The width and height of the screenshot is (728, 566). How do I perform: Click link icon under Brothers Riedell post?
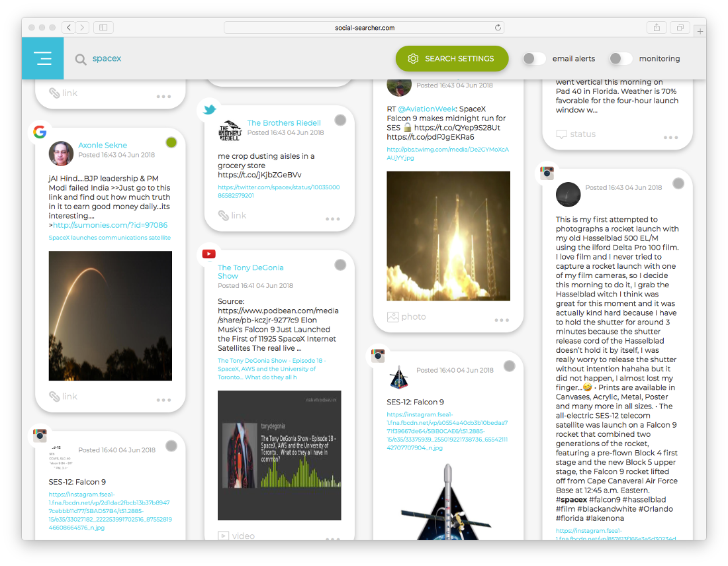point(223,215)
